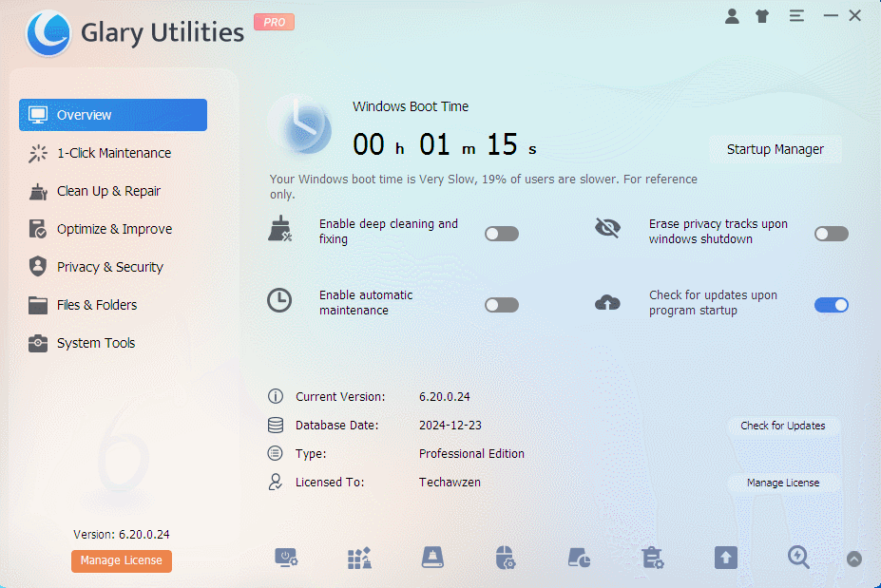Open the user account icon
This screenshot has height=588, width=881.
[x=732, y=16]
